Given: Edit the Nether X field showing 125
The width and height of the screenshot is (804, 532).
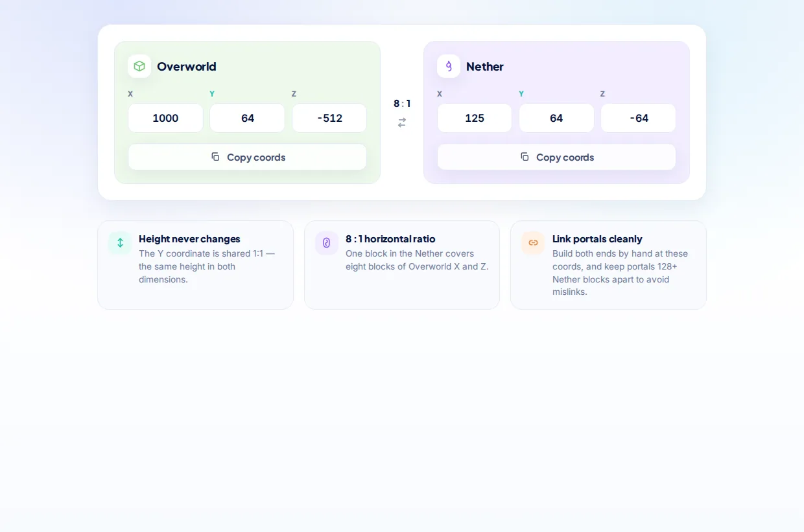Looking at the screenshot, I should (x=475, y=118).
